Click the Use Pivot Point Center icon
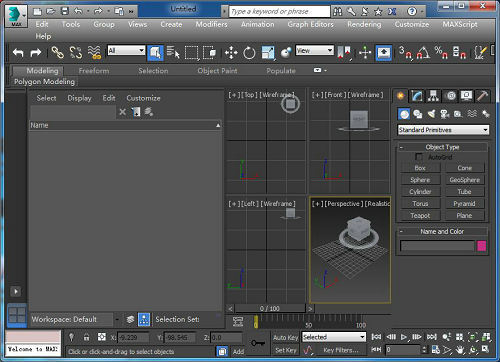The image size is (500, 362). pos(344,53)
